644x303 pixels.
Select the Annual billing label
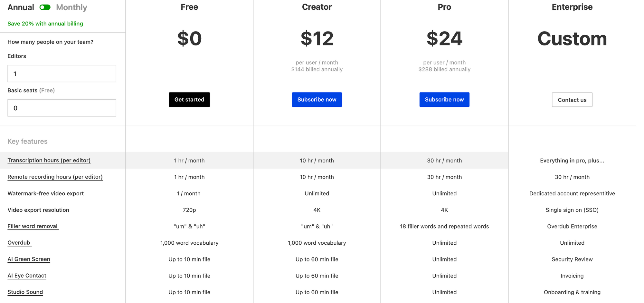pyautogui.click(x=21, y=7)
